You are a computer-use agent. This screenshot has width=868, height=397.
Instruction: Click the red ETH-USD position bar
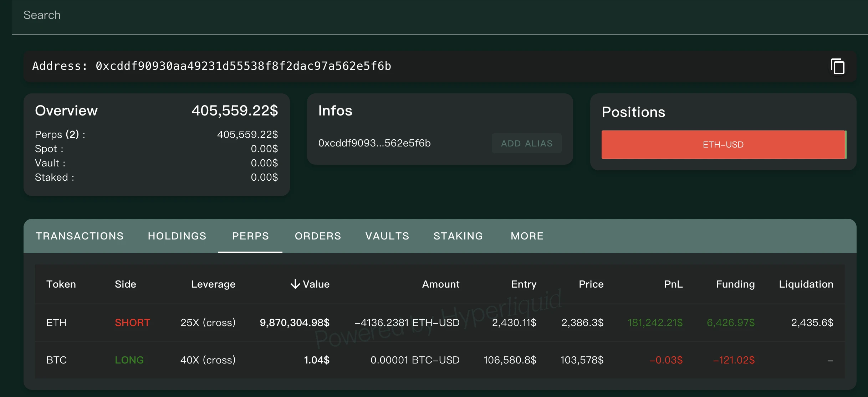pyautogui.click(x=723, y=145)
